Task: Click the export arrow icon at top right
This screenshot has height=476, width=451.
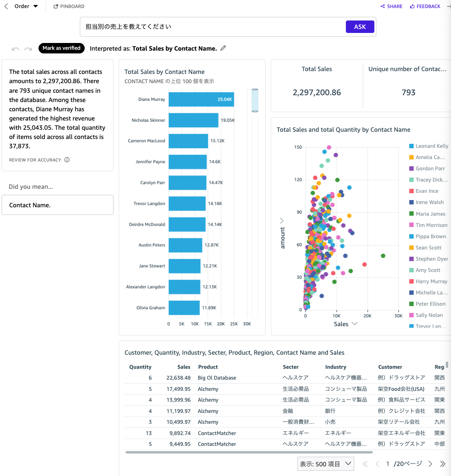Action: [449, 6]
